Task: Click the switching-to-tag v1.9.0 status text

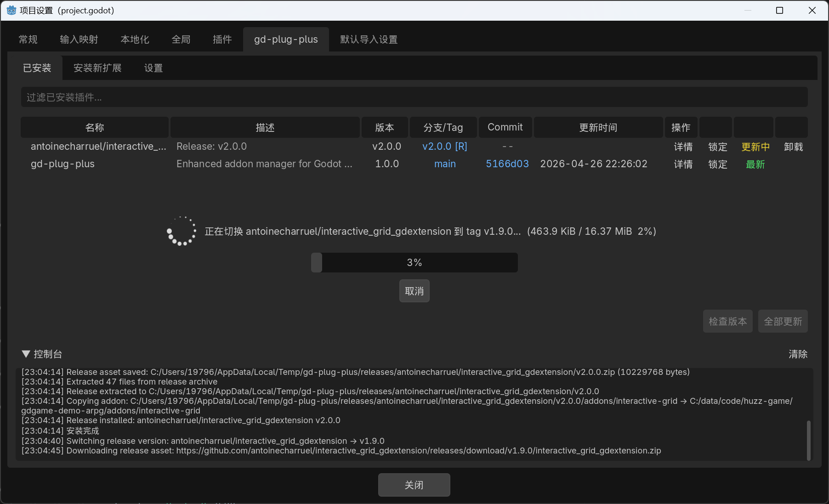Action: 430,231
